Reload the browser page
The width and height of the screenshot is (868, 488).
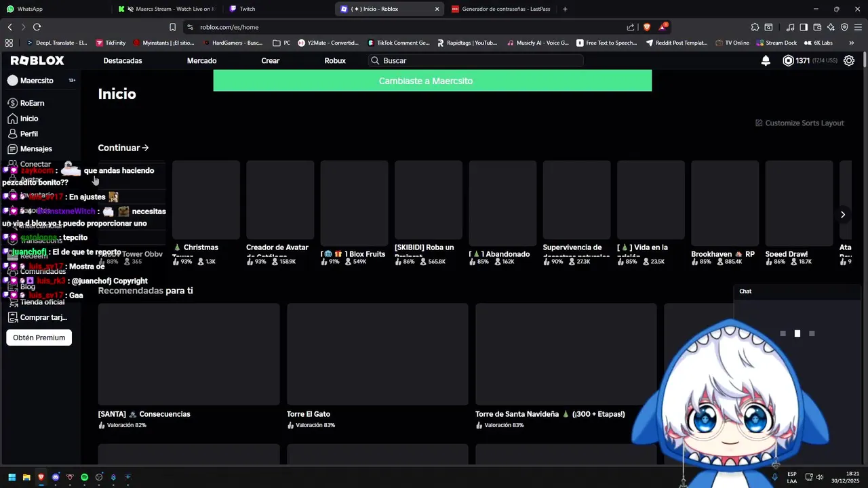(37, 27)
